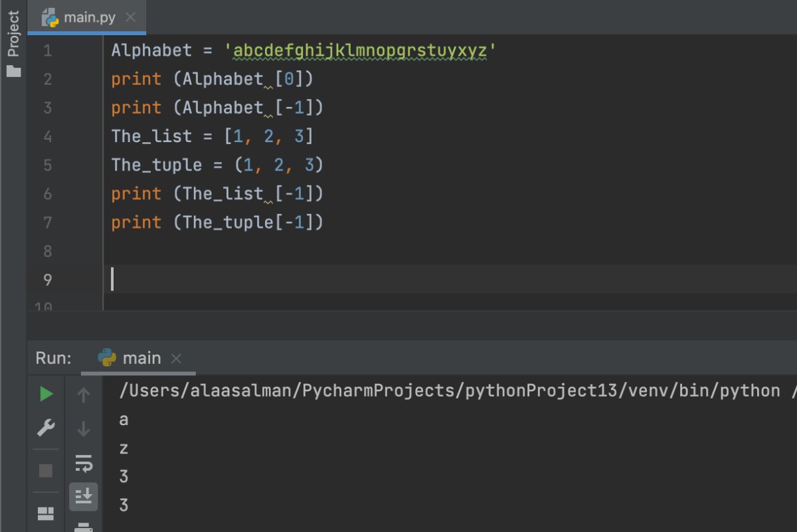This screenshot has width=797, height=532.
Task: Toggle scroll to end of console output
Action: [x=84, y=495]
